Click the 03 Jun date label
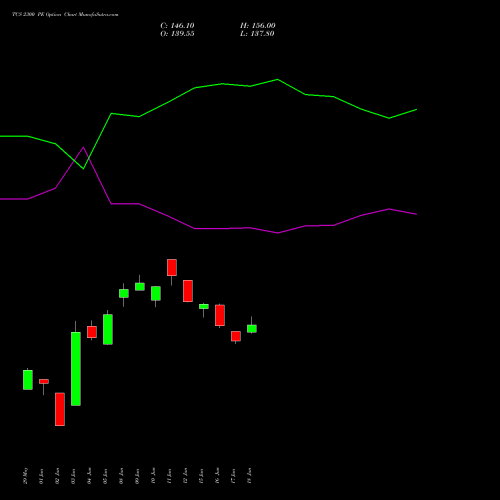This screenshot has height=500, width=500. [x=74, y=476]
